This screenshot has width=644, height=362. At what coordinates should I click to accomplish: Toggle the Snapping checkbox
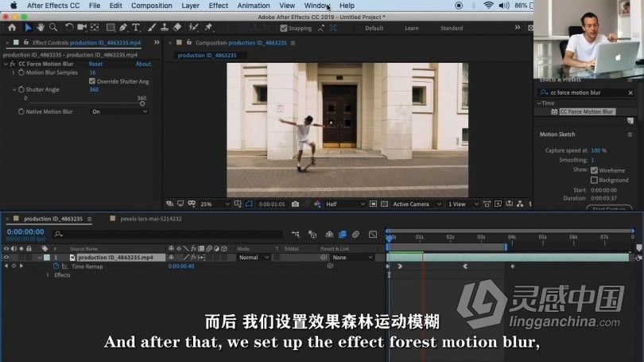coord(283,28)
